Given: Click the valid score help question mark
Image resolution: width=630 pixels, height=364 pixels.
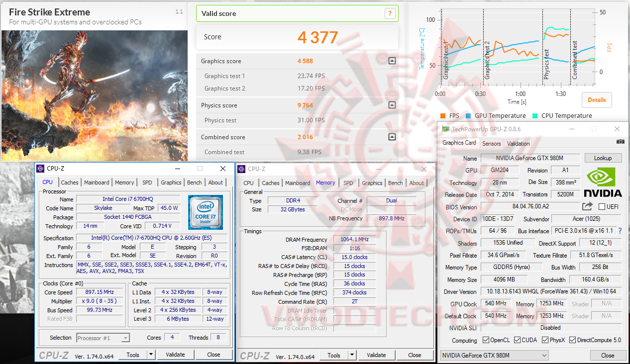Looking at the screenshot, I should click(390, 13).
